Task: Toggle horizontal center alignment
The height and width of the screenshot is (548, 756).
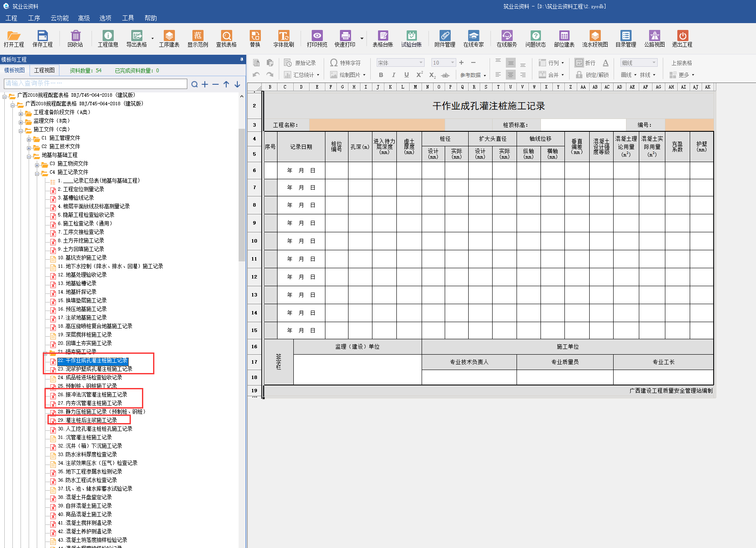Action: pyautogui.click(x=511, y=75)
